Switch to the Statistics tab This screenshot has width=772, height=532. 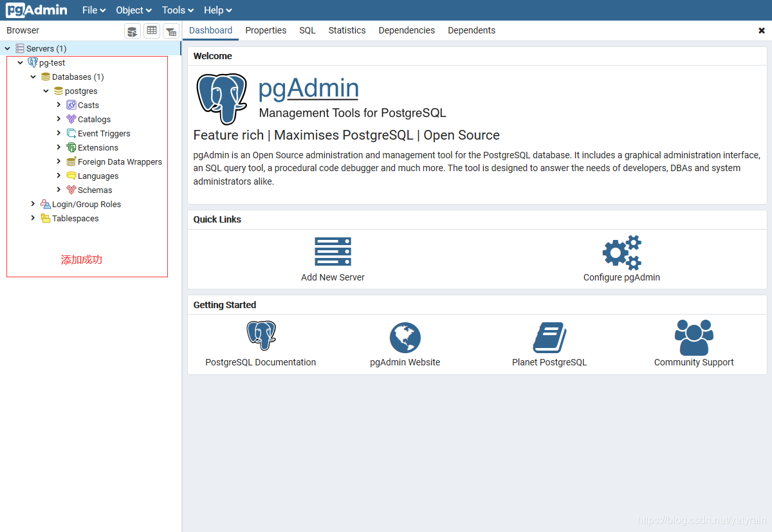point(347,30)
